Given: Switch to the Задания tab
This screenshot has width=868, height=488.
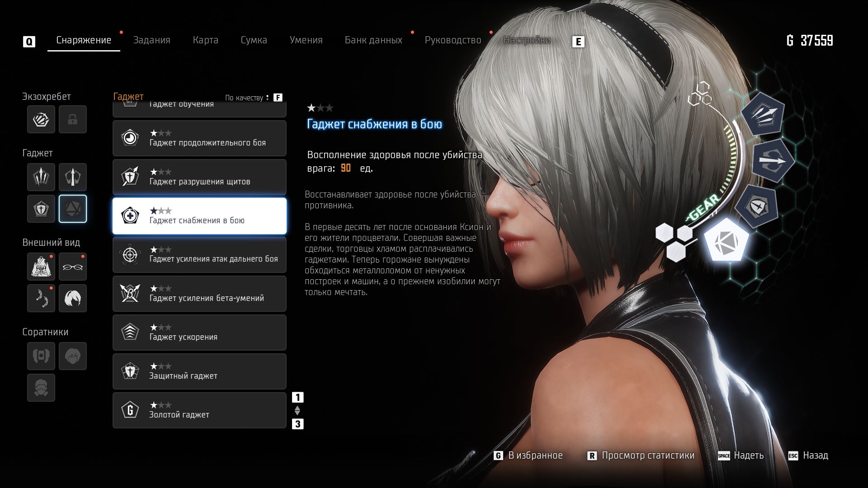Looking at the screenshot, I should (x=151, y=40).
